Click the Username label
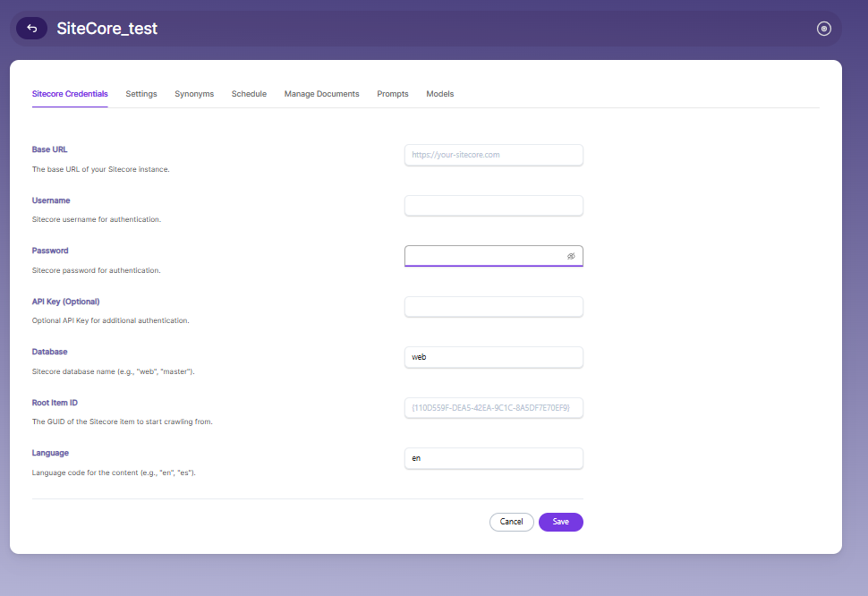Image resolution: width=868 pixels, height=596 pixels. pyautogui.click(x=51, y=200)
